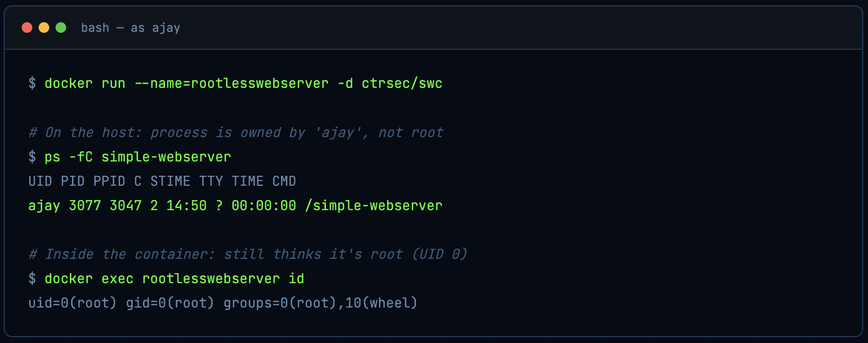Click the UID PID PPID header row
The width and height of the screenshot is (868, 343).
click(162, 181)
